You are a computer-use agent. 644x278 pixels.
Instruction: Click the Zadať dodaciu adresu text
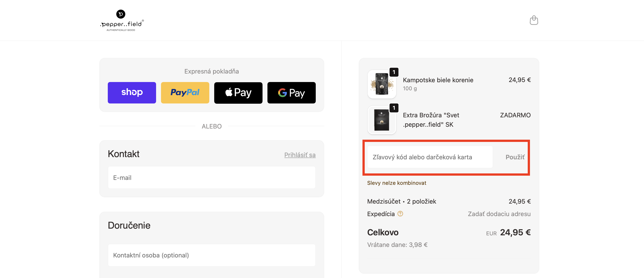[x=499, y=214]
